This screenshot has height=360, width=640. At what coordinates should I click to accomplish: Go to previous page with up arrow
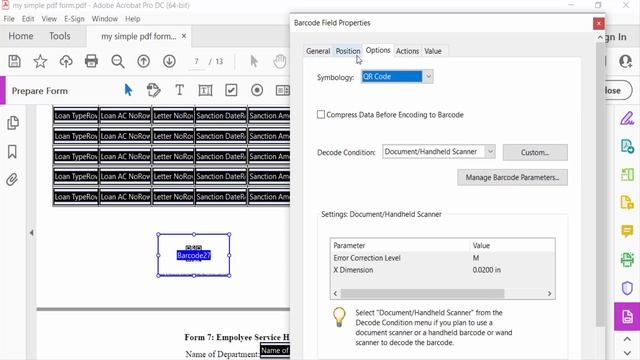coord(143,61)
